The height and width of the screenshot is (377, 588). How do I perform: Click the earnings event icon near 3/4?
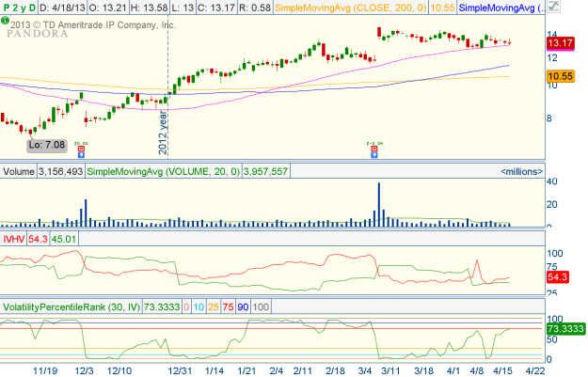pyautogui.click(x=373, y=149)
